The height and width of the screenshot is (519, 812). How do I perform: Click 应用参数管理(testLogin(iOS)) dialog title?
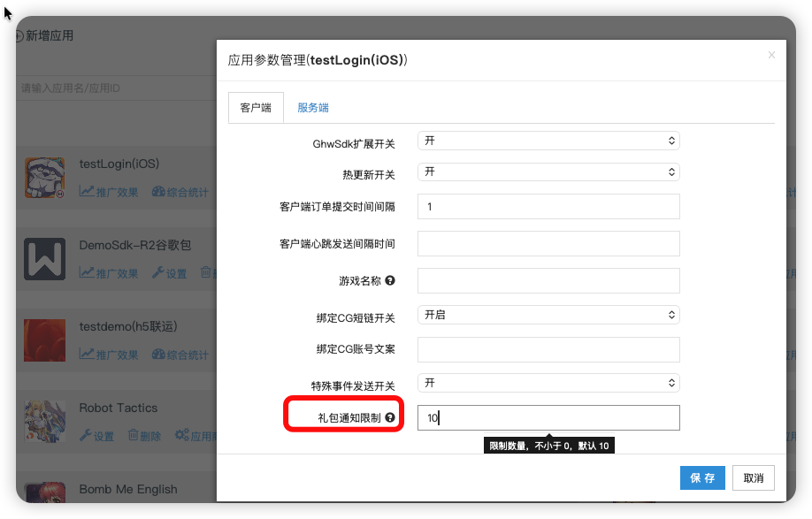pos(318,60)
